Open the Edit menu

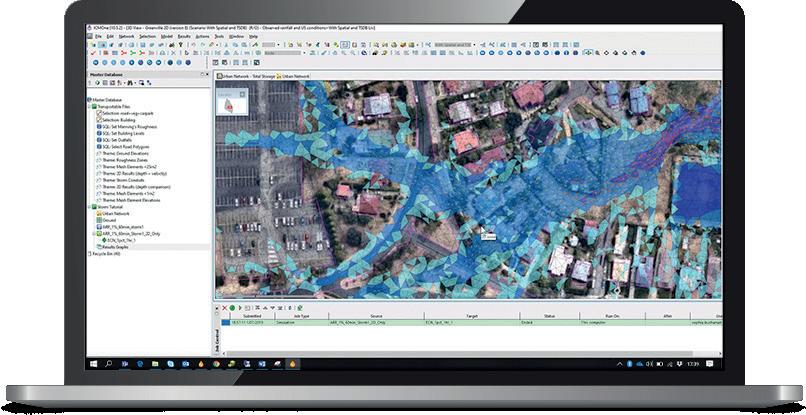[110, 37]
